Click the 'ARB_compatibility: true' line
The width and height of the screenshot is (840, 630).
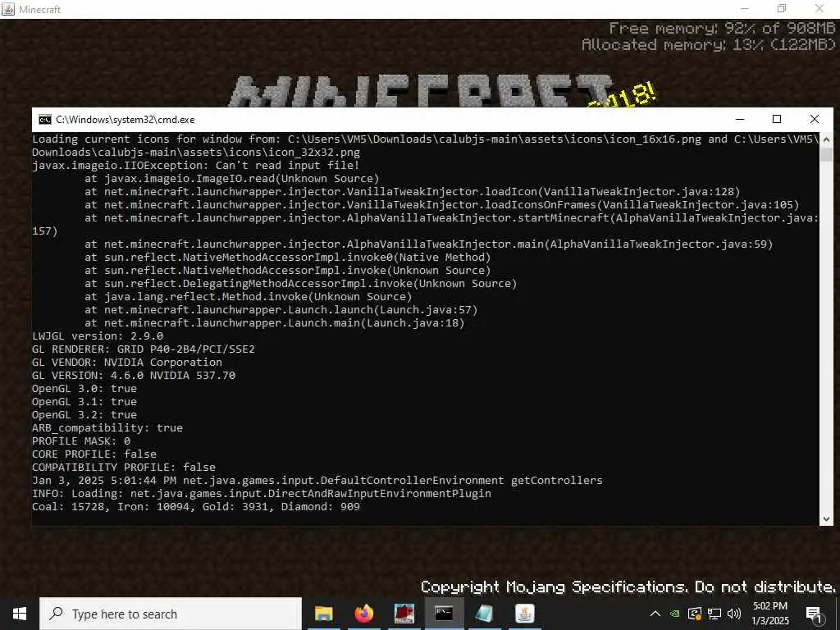point(107,428)
